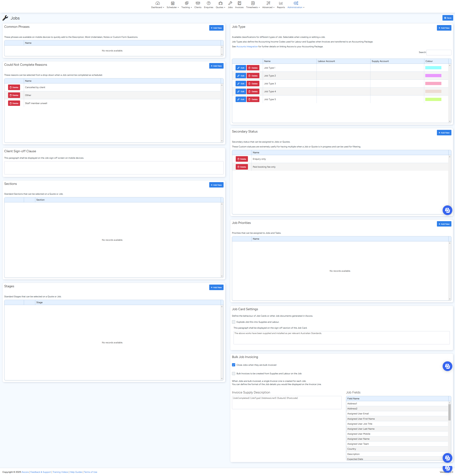Click the Clients people icon

[198, 3]
